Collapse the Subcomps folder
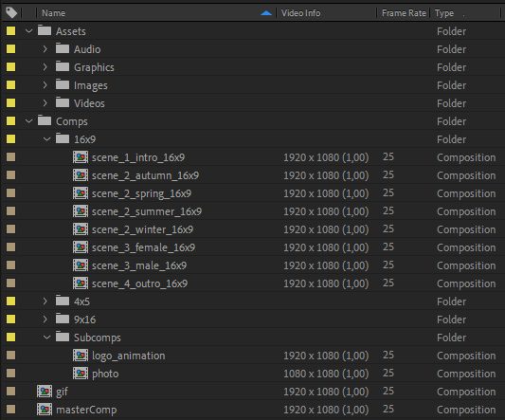The height and width of the screenshot is (420, 505). click(47, 338)
